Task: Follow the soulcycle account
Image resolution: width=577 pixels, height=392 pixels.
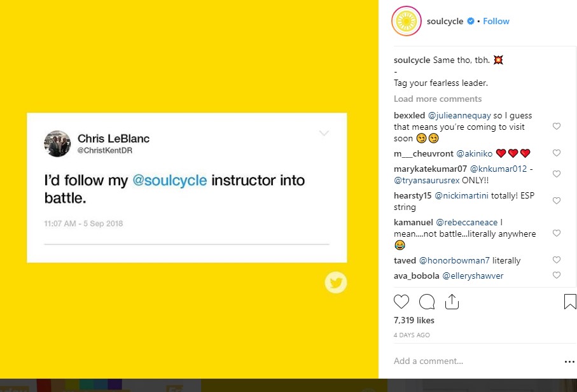Action: (x=496, y=21)
